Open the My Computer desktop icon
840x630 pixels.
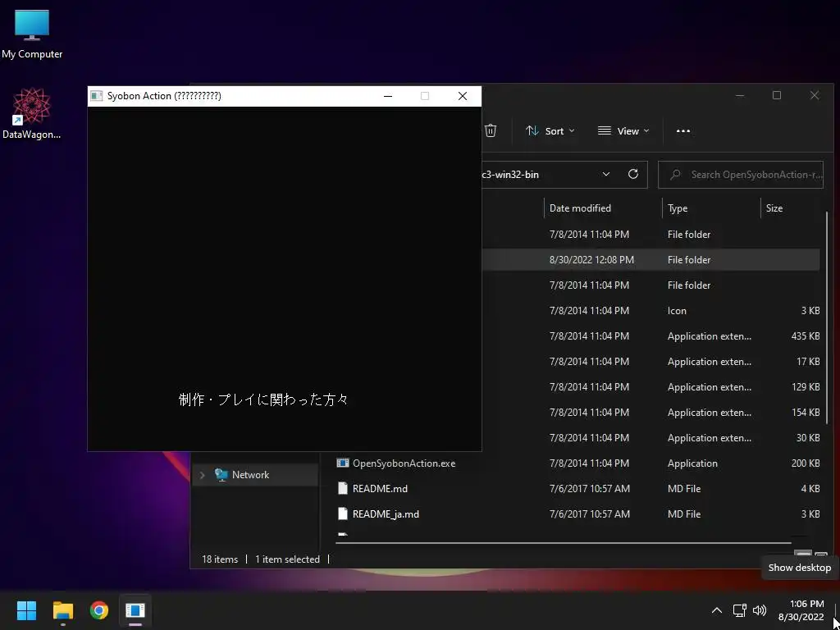click(x=32, y=34)
